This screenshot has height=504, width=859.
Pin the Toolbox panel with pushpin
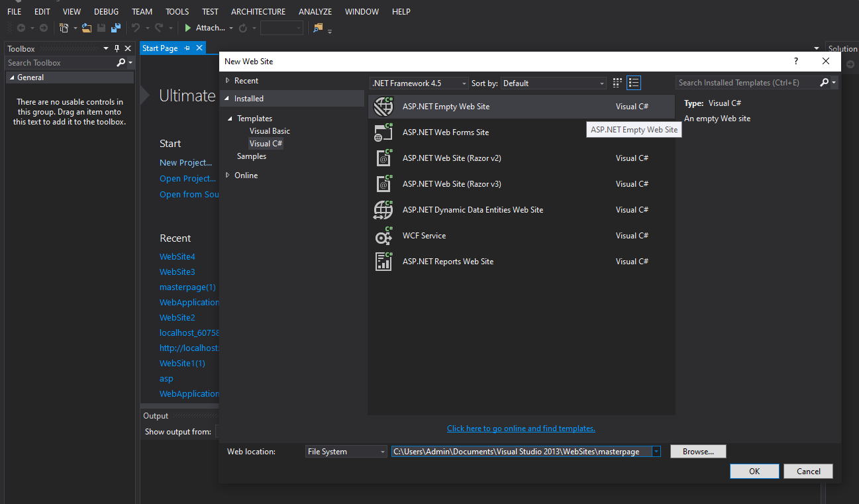tap(117, 48)
